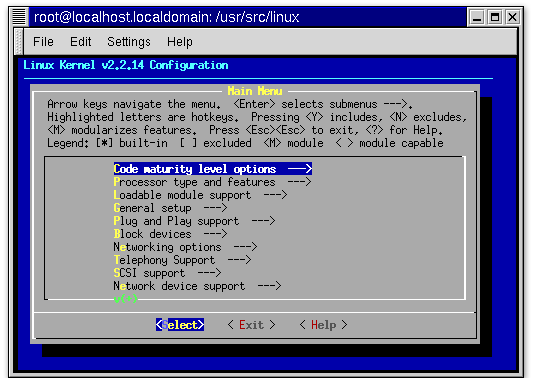The image size is (534, 378).
Task: Open Processor type and features submenu
Action: pyautogui.click(x=212, y=182)
